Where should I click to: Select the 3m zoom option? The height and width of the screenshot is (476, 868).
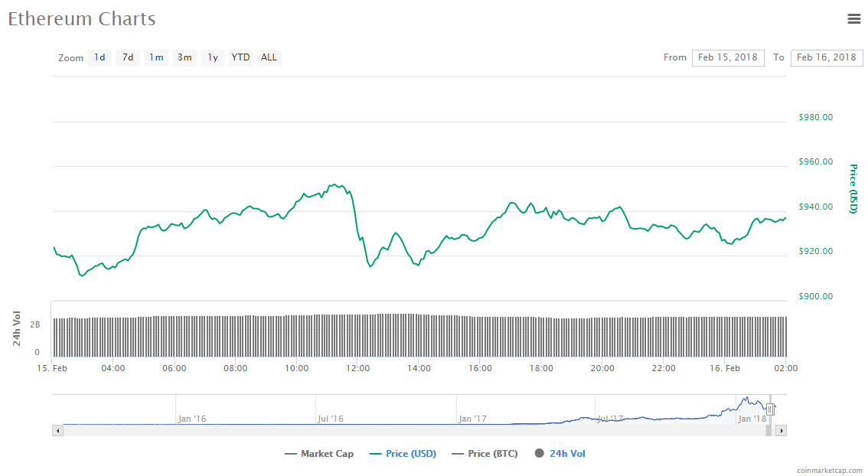pyautogui.click(x=184, y=57)
